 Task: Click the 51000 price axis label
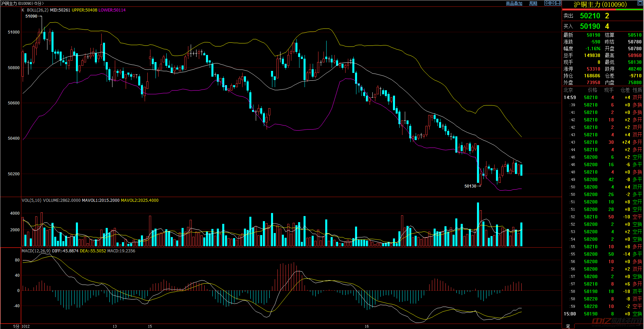coord(14,32)
